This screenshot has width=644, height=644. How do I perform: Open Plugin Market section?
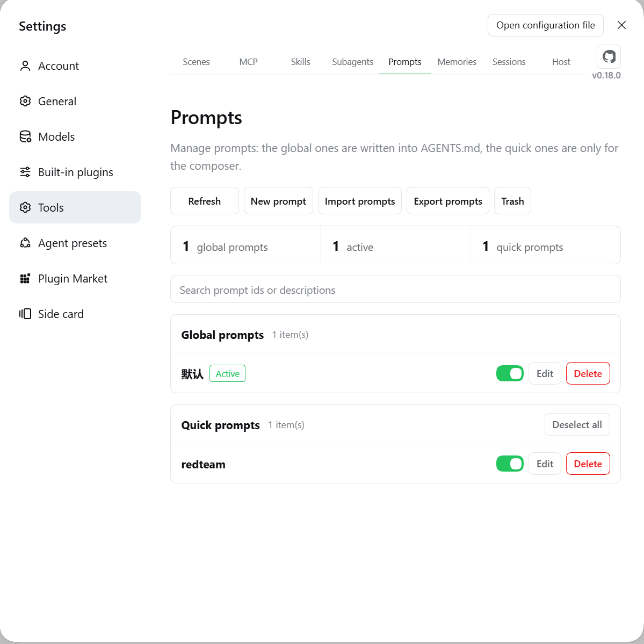coord(75,278)
